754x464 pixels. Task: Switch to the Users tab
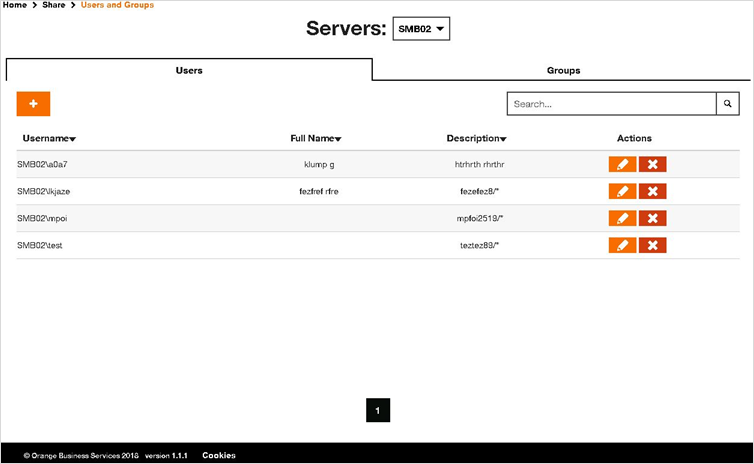[x=189, y=70]
